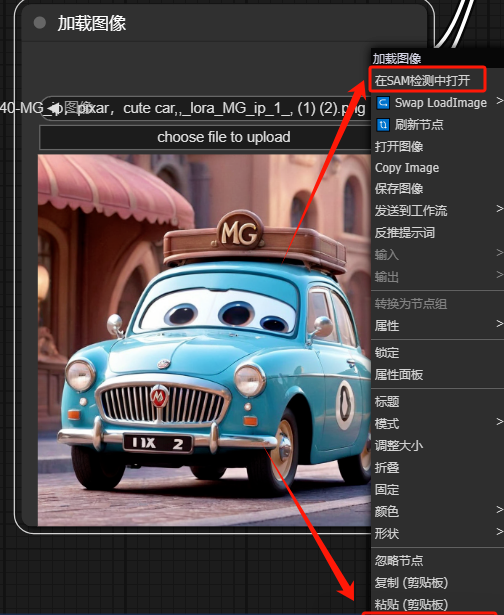Open 在SAM检测中打开 in the context menu
Screen dimensions: 504x615
(x=422, y=81)
